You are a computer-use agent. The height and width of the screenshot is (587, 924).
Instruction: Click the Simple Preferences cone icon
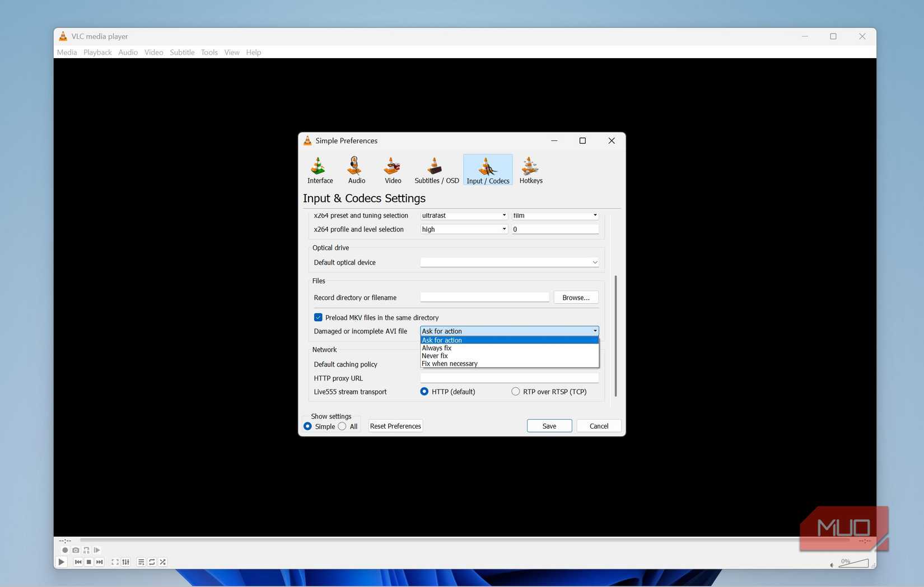[x=307, y=140]
